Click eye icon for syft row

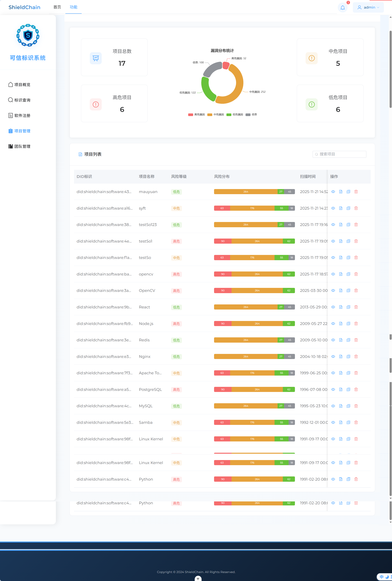(333, 208)
